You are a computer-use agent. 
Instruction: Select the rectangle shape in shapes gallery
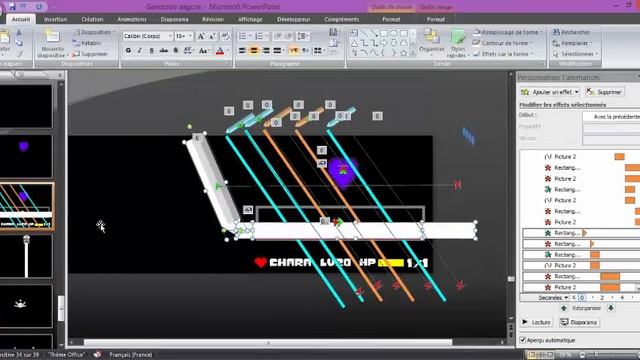click(x=384, y=33)
